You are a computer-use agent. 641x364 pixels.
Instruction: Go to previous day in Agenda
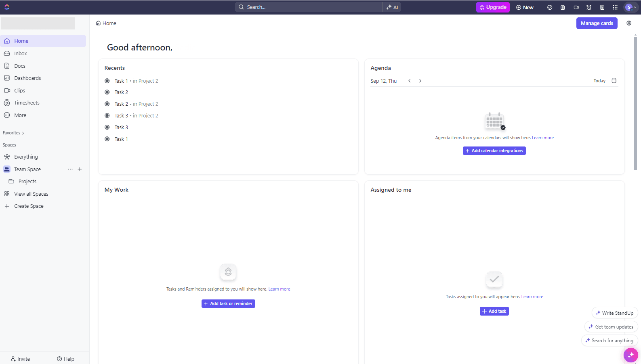[x=409, y=81]
